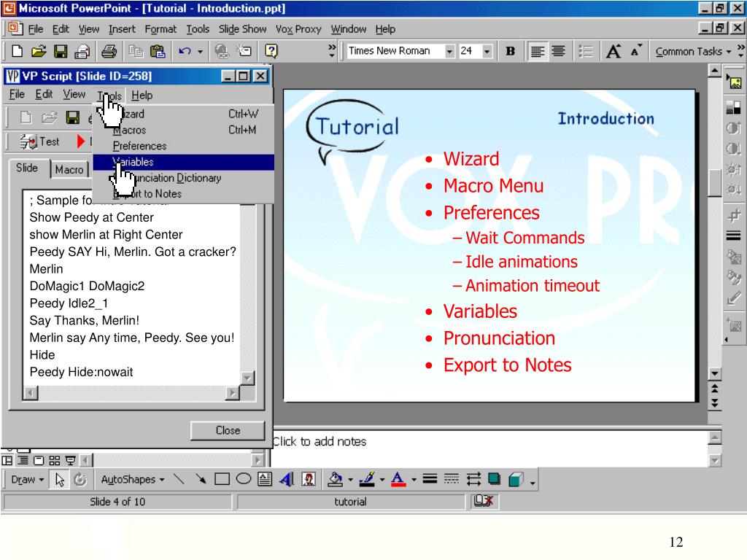Click the Test button in VP Script
747x560 pixels.
(39, 141)
